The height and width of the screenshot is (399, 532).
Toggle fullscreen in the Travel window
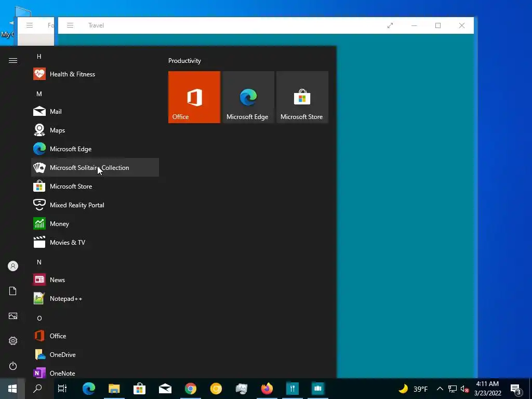(390, 25)
